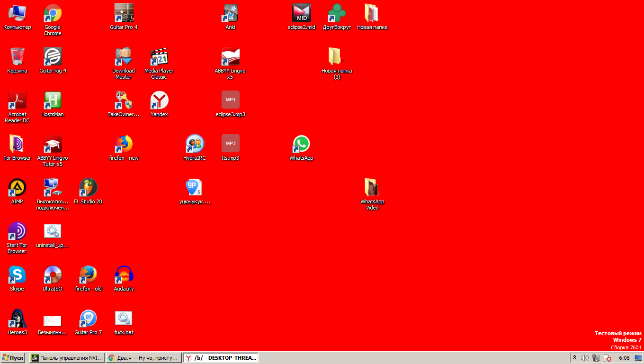Select the Безымянн... image file thumbnail
The width and height of the screenshot is (644, 364).
click(53, 320)
